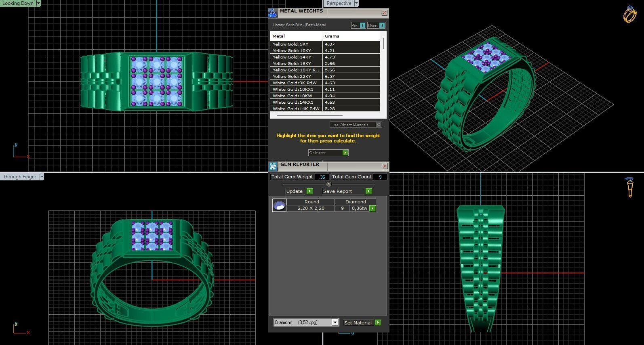
Task: Select the White Gold:14K PdW row
Action: (x=325, y=109)
